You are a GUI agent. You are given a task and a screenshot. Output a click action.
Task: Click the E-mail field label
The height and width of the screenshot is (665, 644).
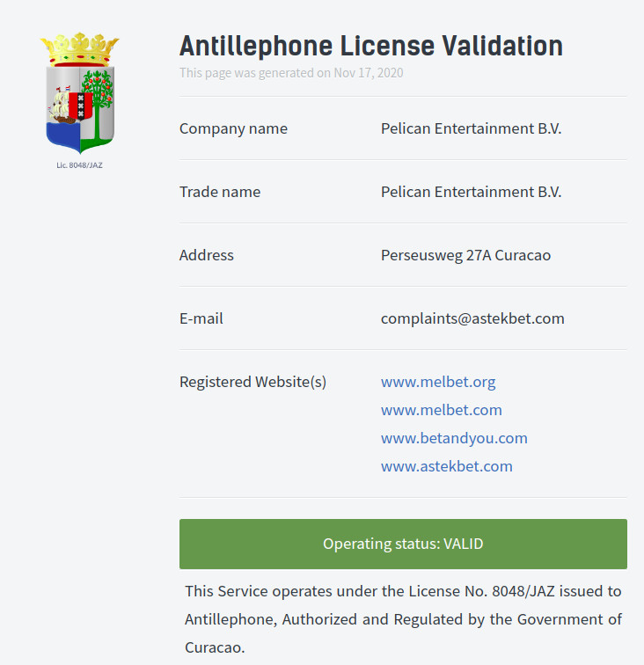tap(201, 318)
